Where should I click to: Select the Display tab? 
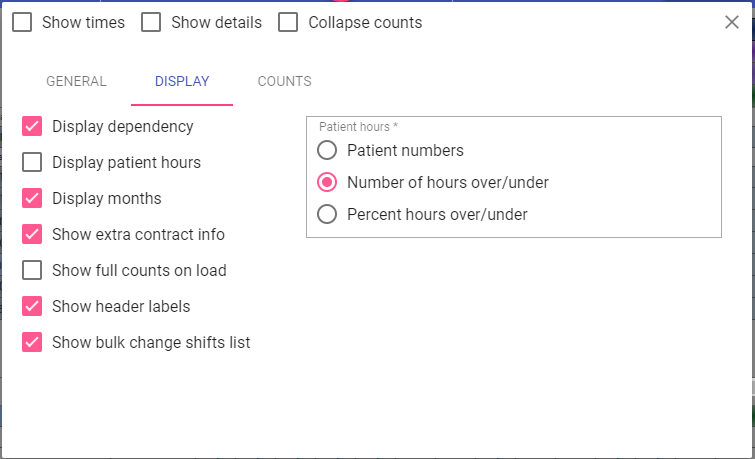click(x=182, y=82)
